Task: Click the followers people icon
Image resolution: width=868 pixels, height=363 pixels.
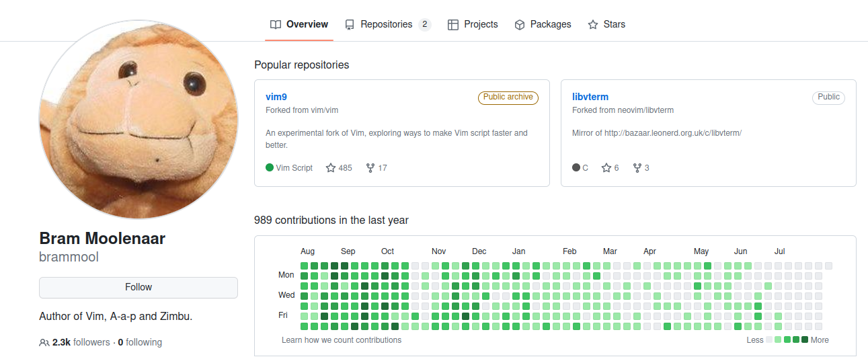Action: click(44, 343)
